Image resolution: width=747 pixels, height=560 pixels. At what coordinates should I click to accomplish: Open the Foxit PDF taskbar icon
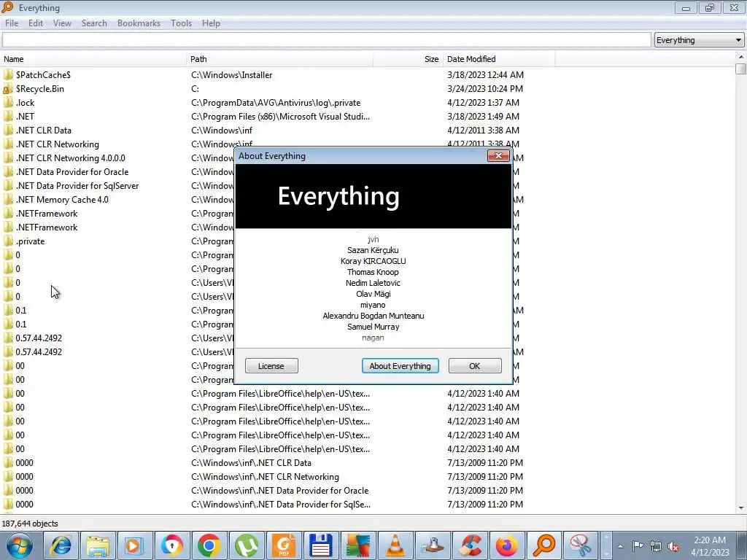coord(284,545)
